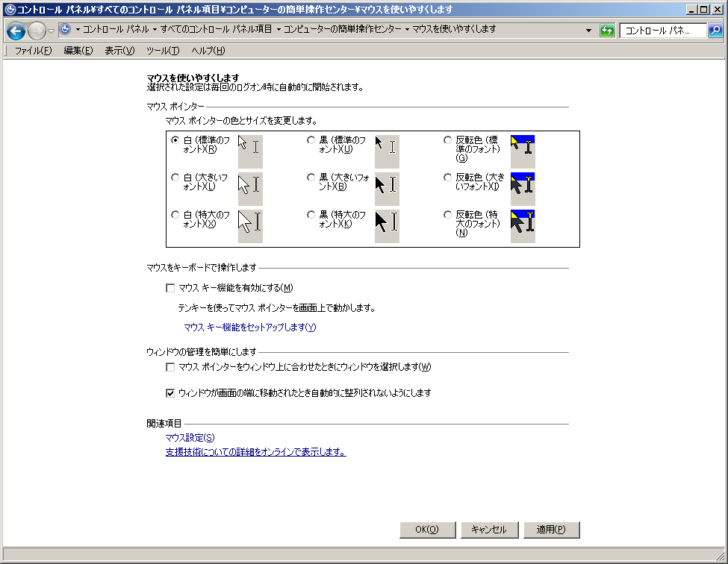Image resolution: width=728 pixels, height=564 pixels.
Task: Click the Back navigation arrow button
Action: (x=16, y=31)
